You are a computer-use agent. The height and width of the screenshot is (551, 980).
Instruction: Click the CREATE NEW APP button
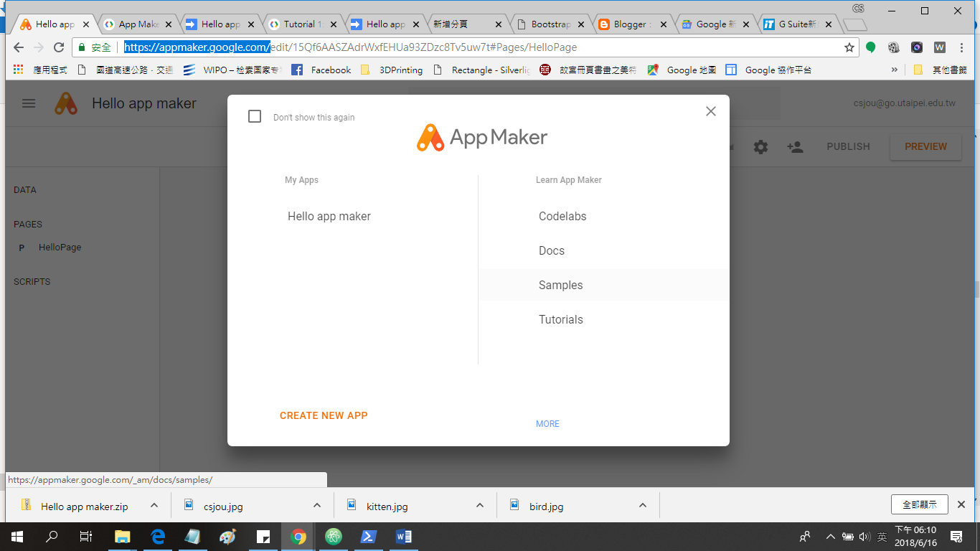point(324,415)
